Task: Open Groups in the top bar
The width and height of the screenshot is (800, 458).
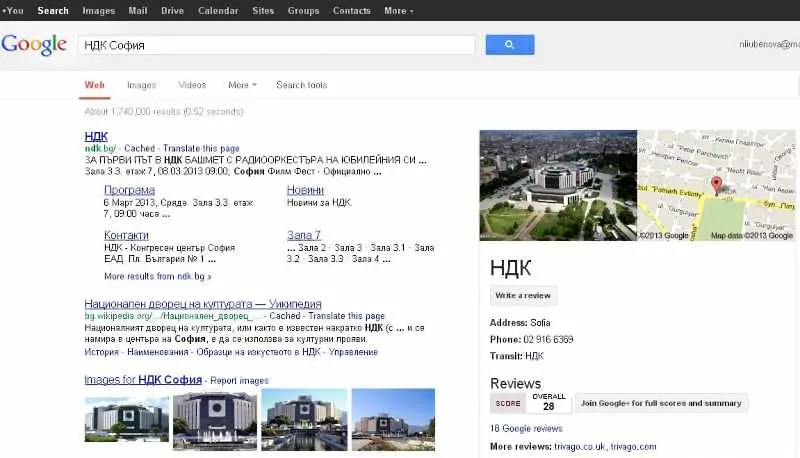Action: tap(303, 11)
